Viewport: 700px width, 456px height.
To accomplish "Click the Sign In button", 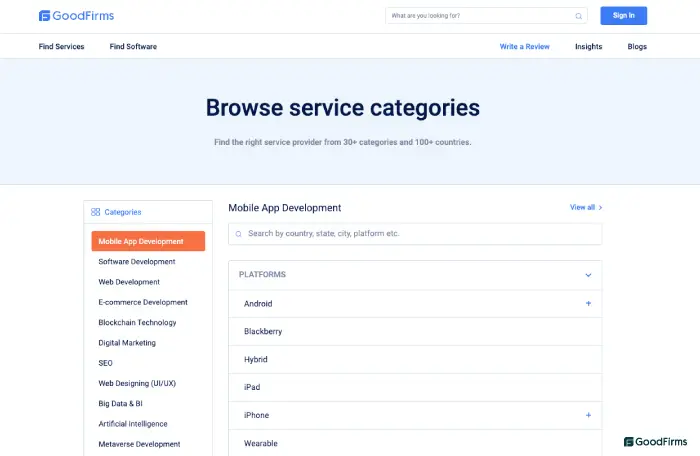I will tap(624, 16).
